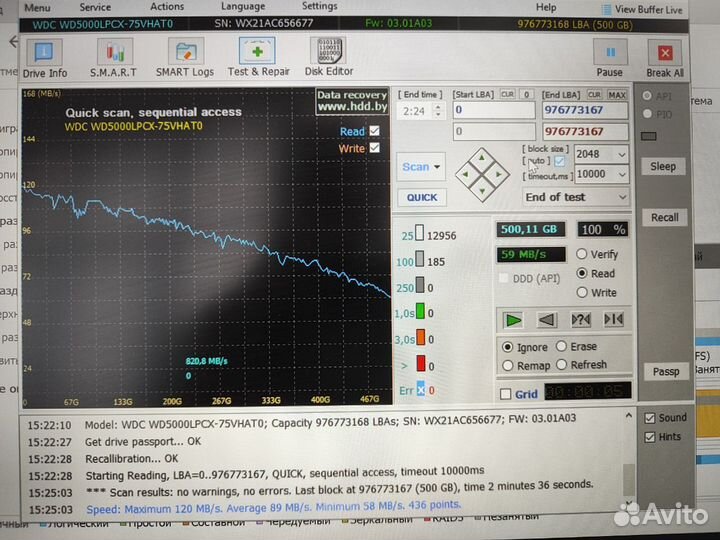Click the Break All icon
The width and height of the screenshot is (720, 540).
click(665, 56)
